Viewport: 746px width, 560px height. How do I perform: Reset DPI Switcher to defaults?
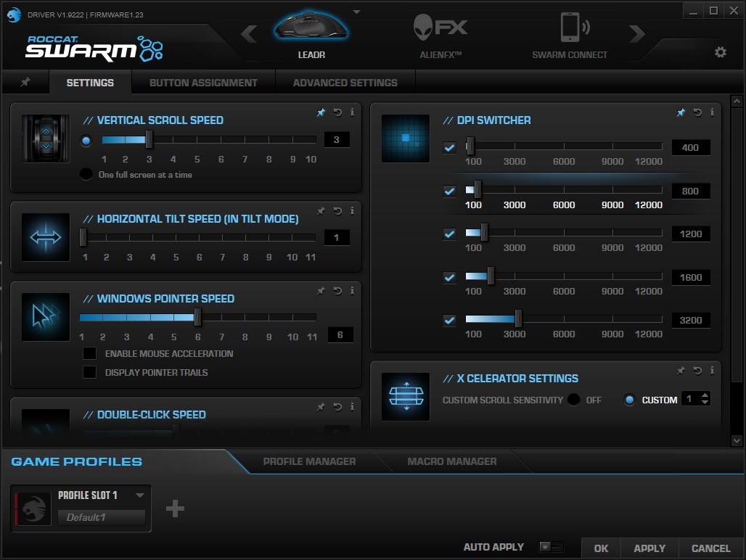[697, 112]
